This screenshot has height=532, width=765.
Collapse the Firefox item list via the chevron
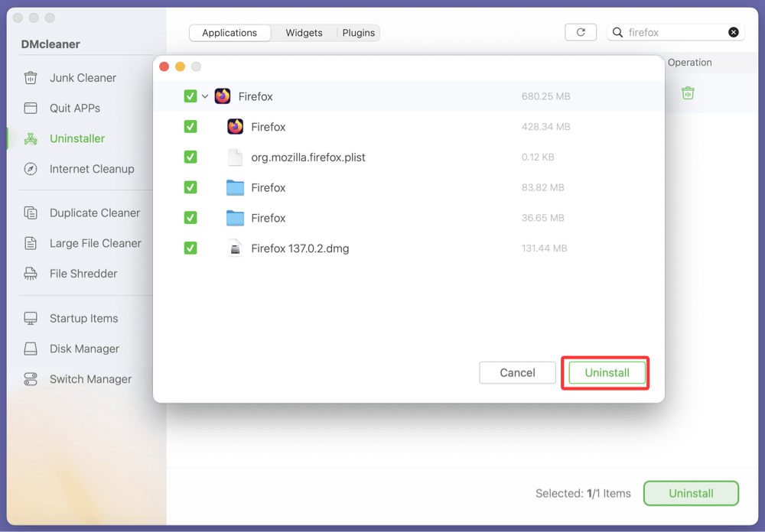[x=204, y=96]
